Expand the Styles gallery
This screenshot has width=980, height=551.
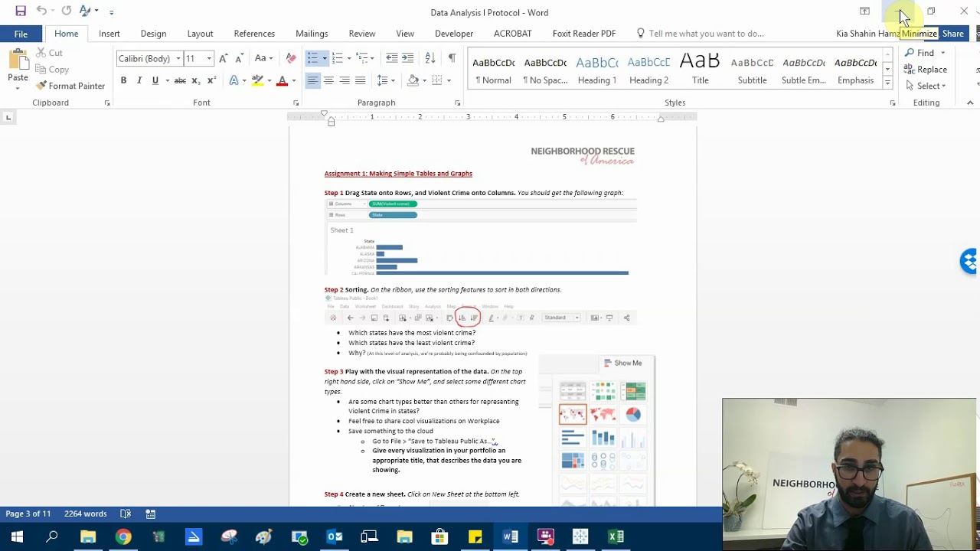coord(887,83)
